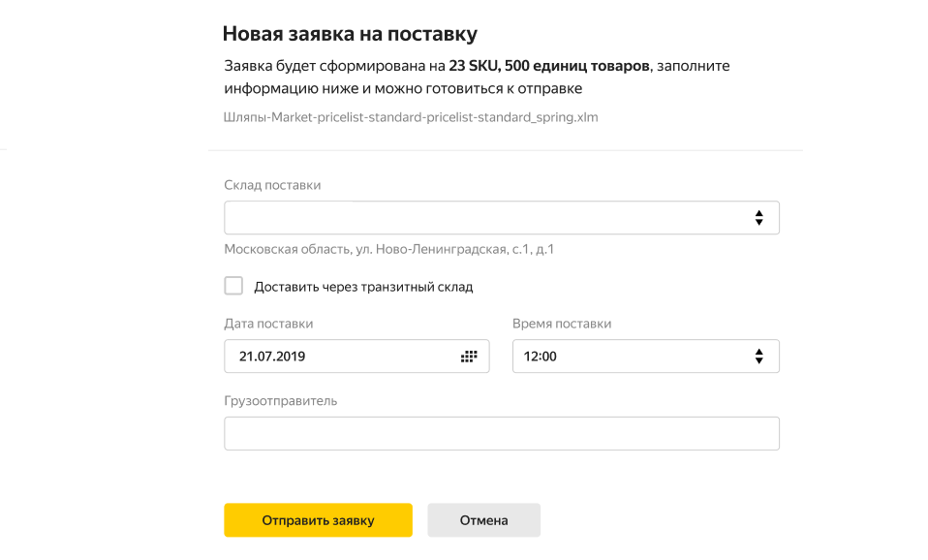This screenshot has height=560, width=928.
Task: Click the Дата поставки field label
Action: (x=268, y=324)
